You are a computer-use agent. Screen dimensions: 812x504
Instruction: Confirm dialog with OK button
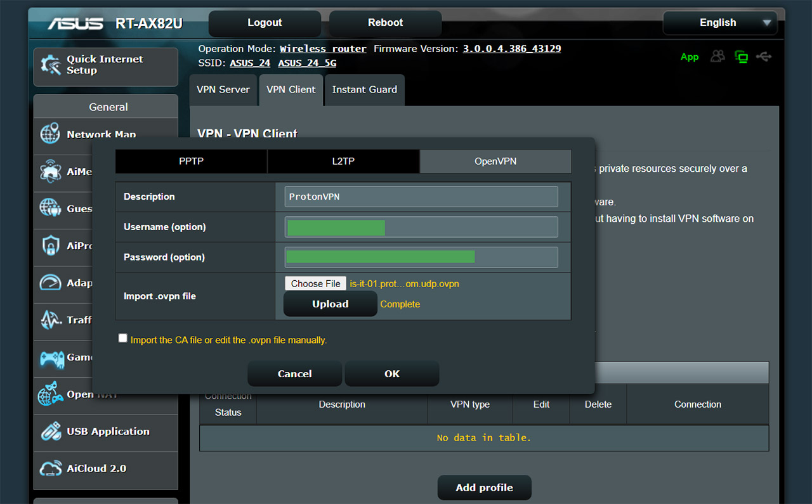[392, 373]
